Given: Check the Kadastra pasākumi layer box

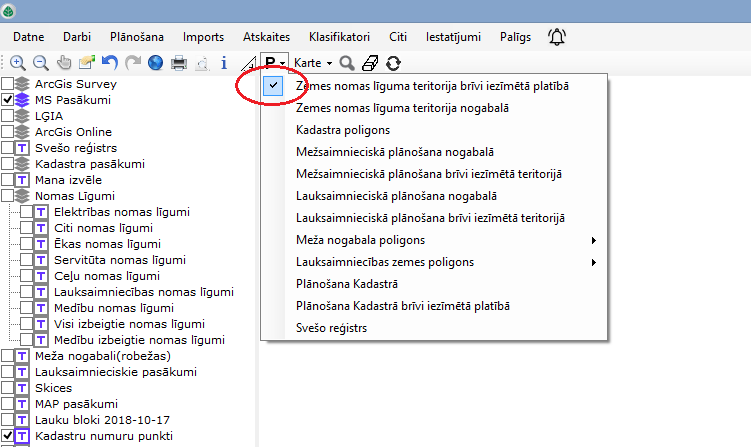Looking at the screenshot, I should point(7,164).
